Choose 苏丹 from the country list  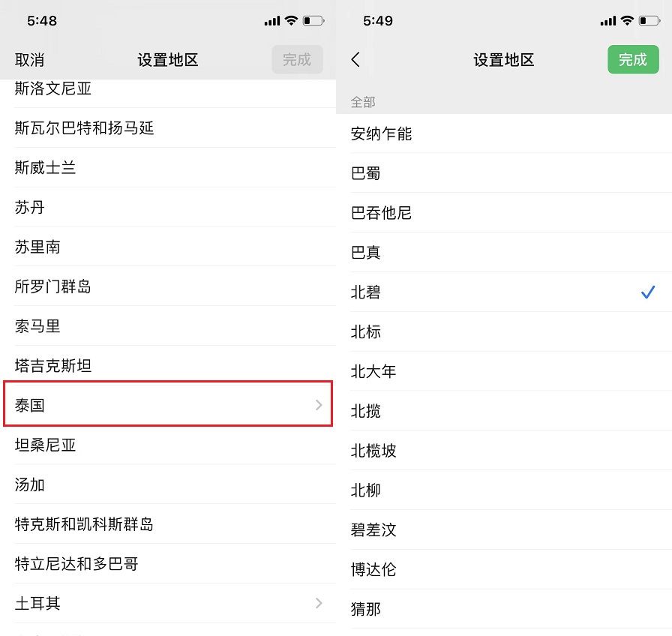(30, 208)
